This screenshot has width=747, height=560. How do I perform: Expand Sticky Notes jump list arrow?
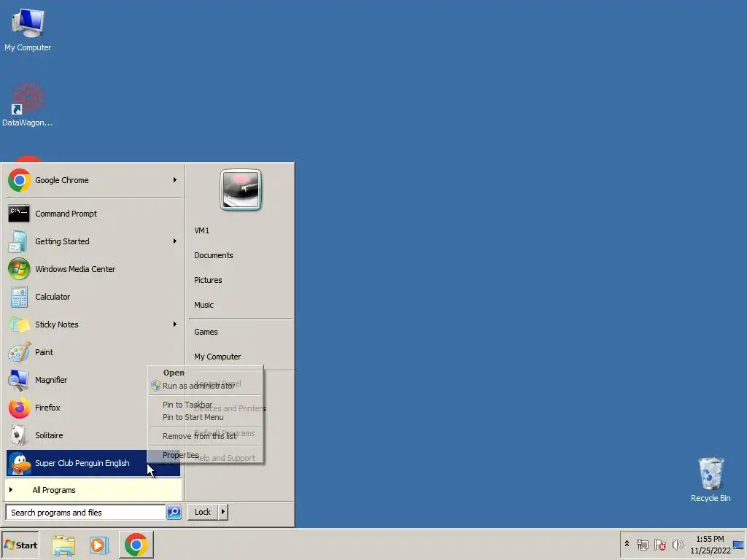[x=175, y=324]
